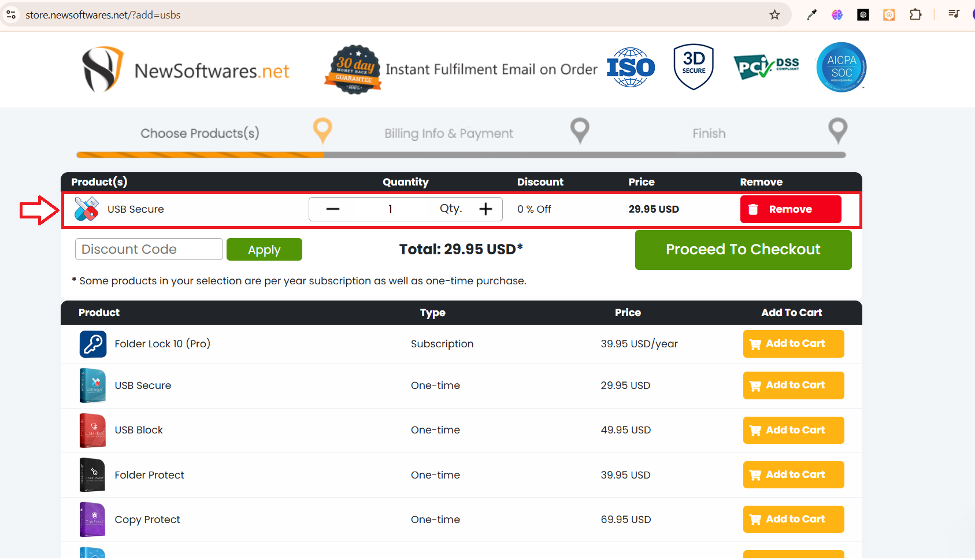Click the 30 day money back guarantee badge
This screenshot has width=975, height=560.
[353, 69]
